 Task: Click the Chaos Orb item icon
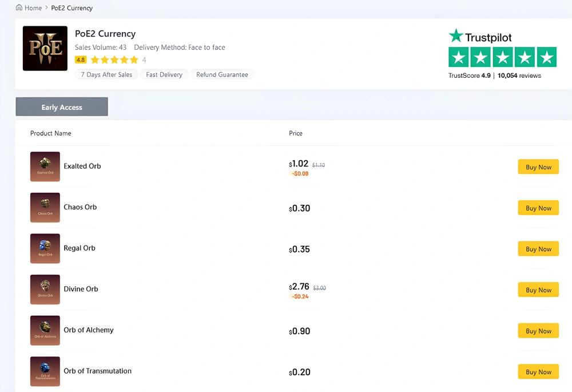(45, 208)
